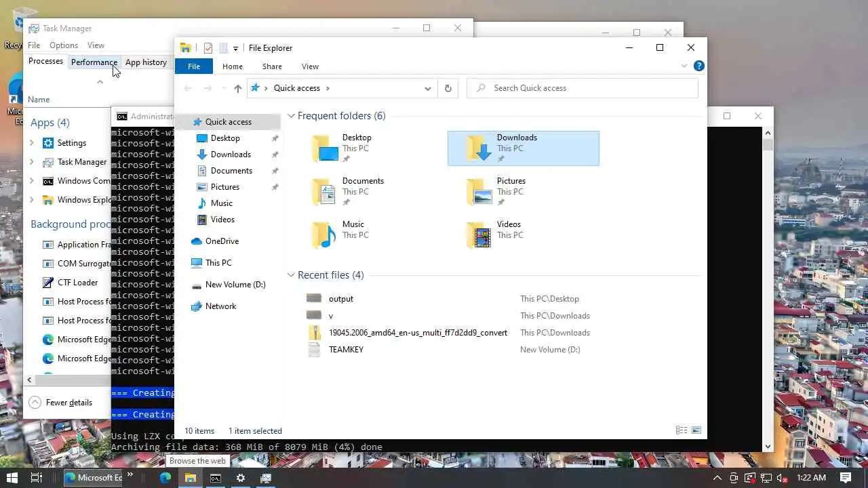Switch to App history tab in Task Manager

146,62
